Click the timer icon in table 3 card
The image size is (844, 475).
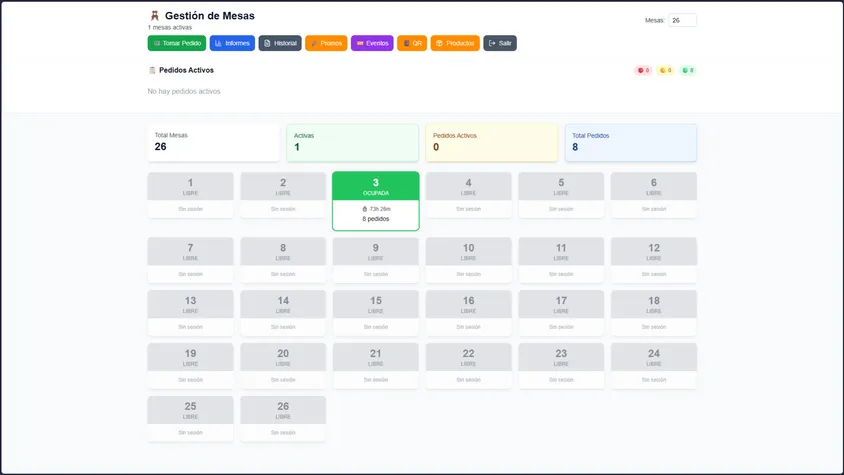(364, 209)
